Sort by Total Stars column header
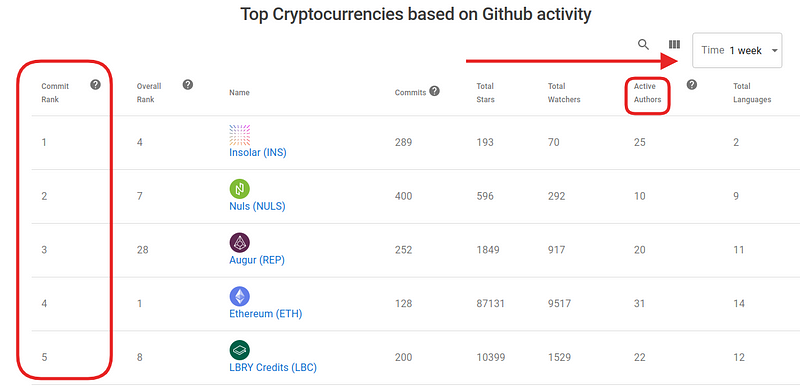The height and width of the screenshot is (386, 800). (x=485, y=93)
